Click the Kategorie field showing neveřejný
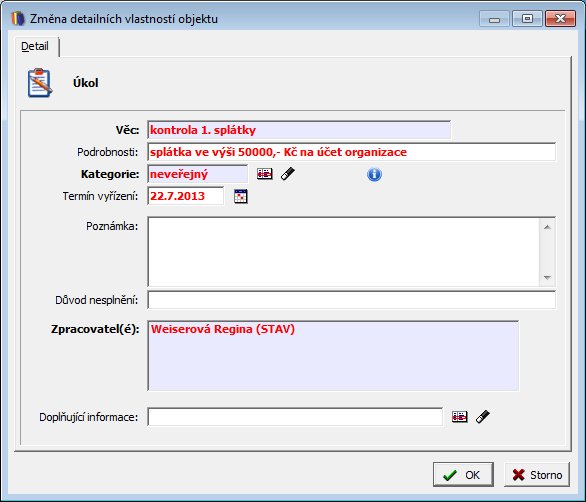This screenshot has width=586, height=502. (x=198, y=174)
